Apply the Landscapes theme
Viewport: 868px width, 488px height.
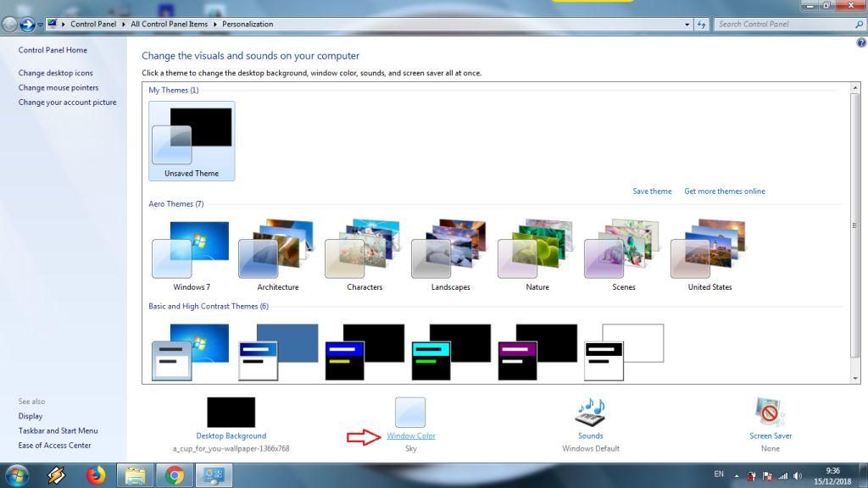point(450,255)
